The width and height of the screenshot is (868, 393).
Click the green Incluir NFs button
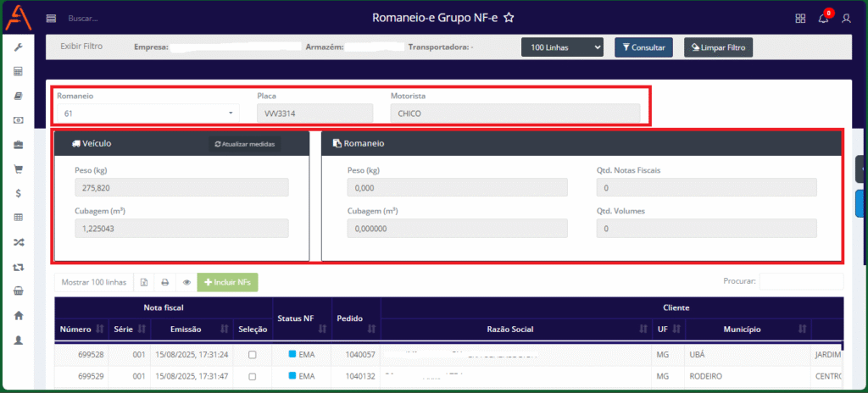[227, 282]
